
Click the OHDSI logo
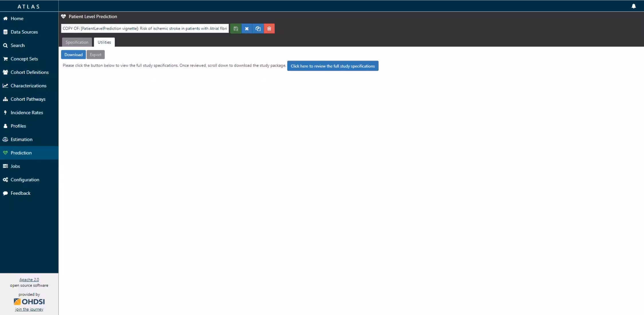click(29, 302)
